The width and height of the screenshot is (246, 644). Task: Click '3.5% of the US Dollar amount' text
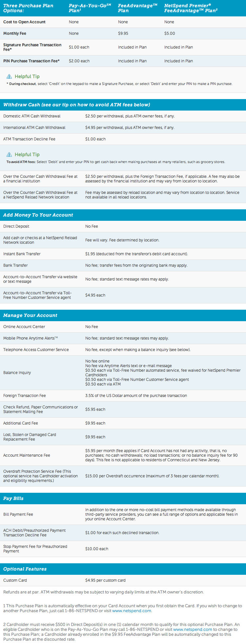pyautogui.click(x=136, y=396)
